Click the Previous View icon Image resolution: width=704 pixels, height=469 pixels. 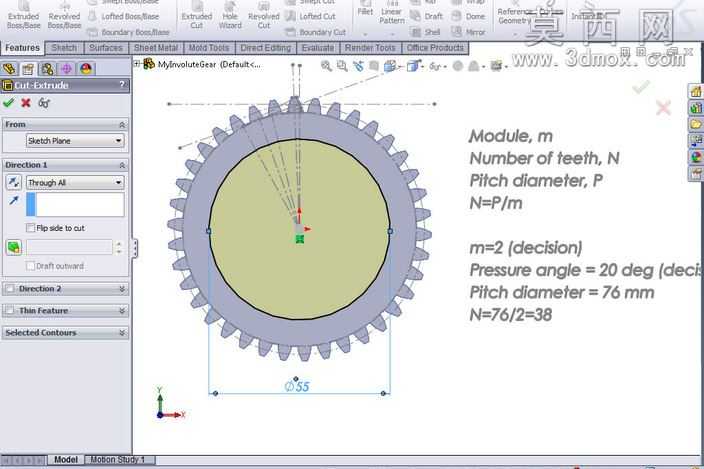point(358,66)
